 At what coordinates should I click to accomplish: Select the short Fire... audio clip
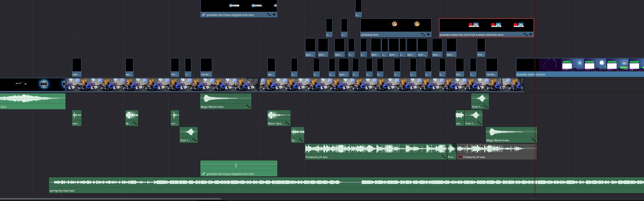452,151
